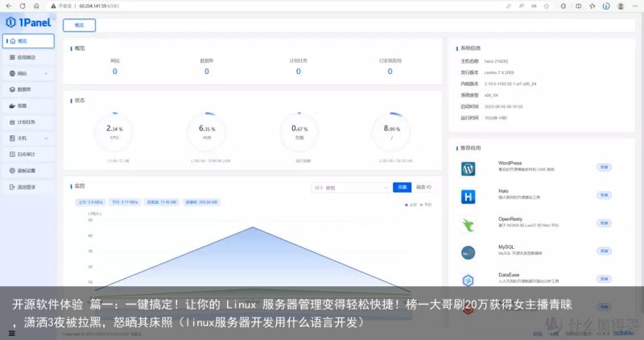Screen dimensions: 644x340
Task: Select the 网站 globe menu item
Action: (x=28, y=73)
